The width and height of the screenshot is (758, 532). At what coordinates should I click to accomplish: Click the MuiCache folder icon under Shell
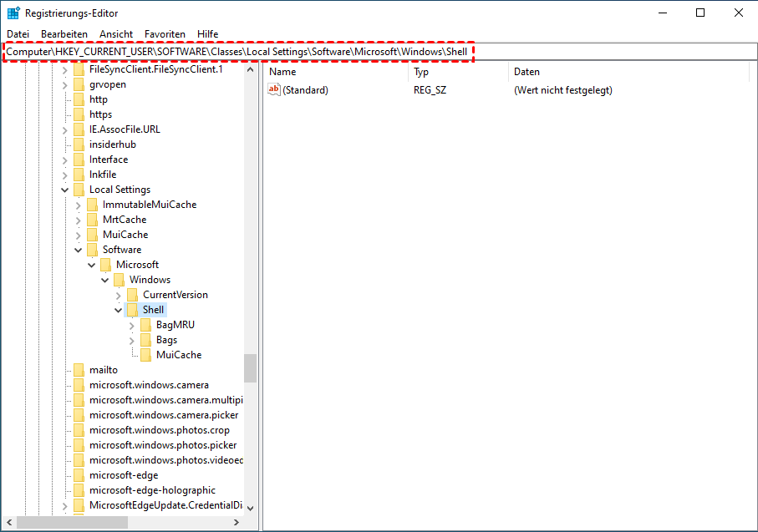click(x=146, y=355)
